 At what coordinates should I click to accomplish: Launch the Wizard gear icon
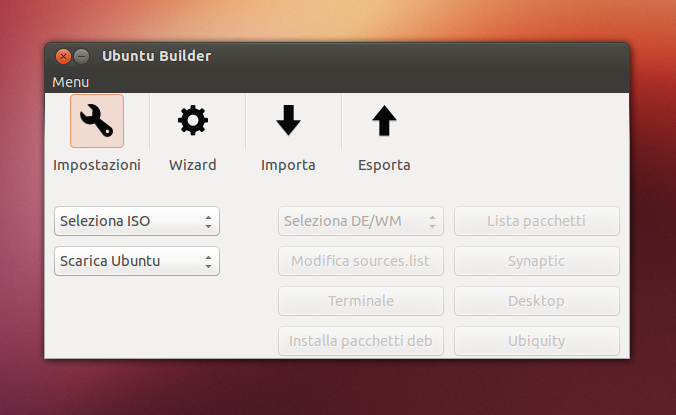click(x=193, y=121)
